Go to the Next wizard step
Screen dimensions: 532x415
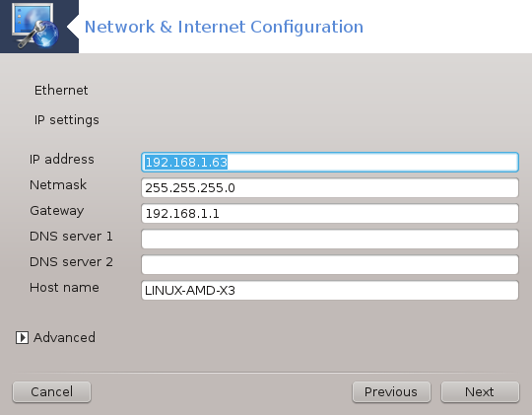(x=480, y=392)
